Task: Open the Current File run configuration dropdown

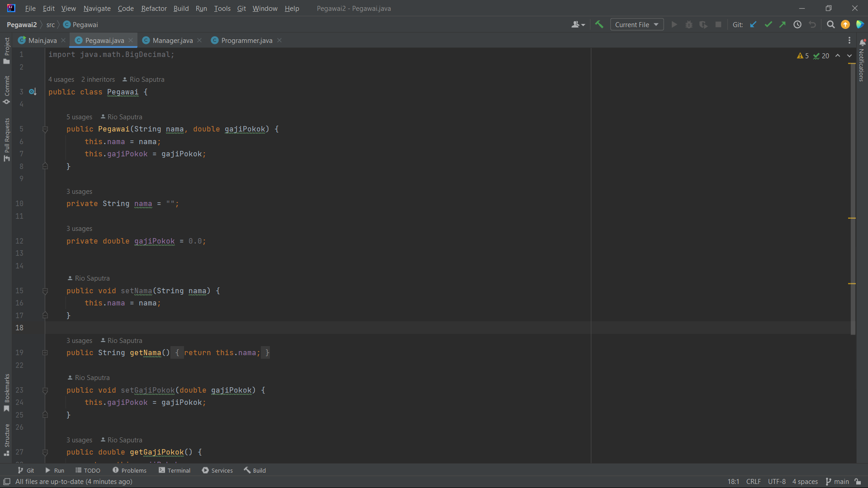Action: pyautogui.click(x=637, y=24)
